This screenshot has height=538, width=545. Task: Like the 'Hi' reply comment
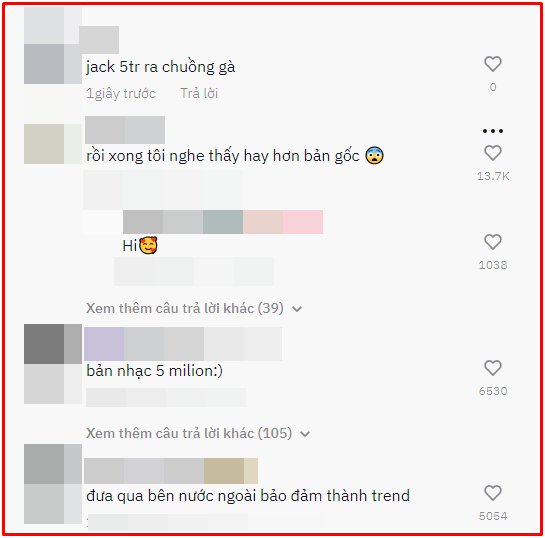click(x=493, y=242)
